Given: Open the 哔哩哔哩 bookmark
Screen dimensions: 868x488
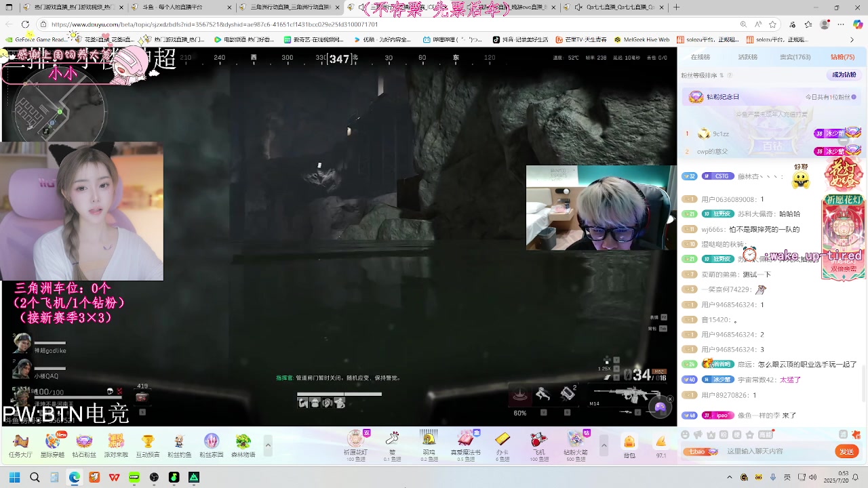Looking at the screenshot, I should (x=454, y=40).
